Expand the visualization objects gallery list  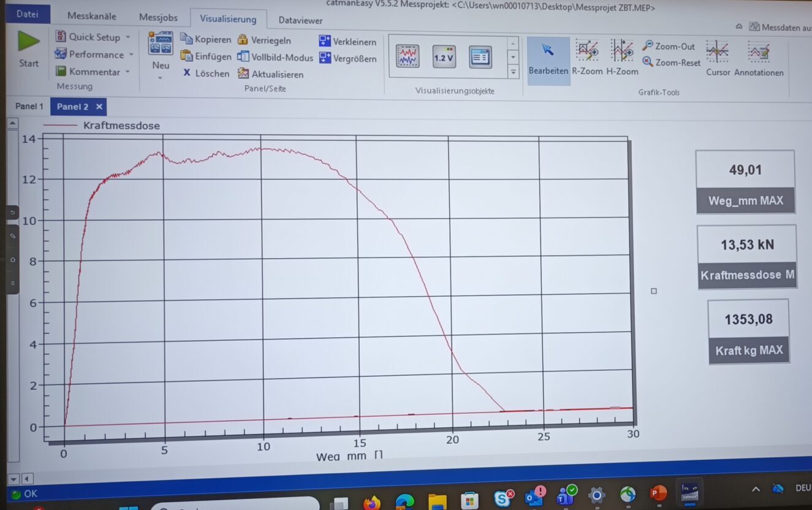coord(514,72)
